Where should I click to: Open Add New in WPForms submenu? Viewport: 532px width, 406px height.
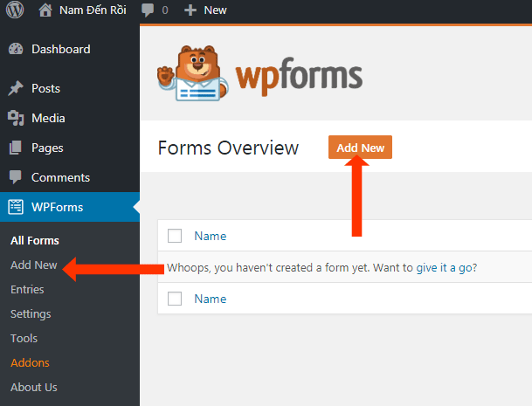click(x=34, y=265)
